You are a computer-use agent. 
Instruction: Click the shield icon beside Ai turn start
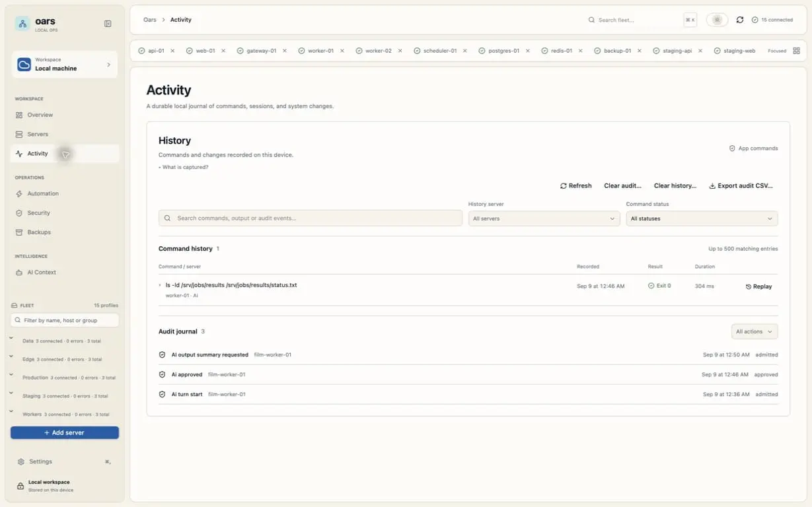(162, 394)
